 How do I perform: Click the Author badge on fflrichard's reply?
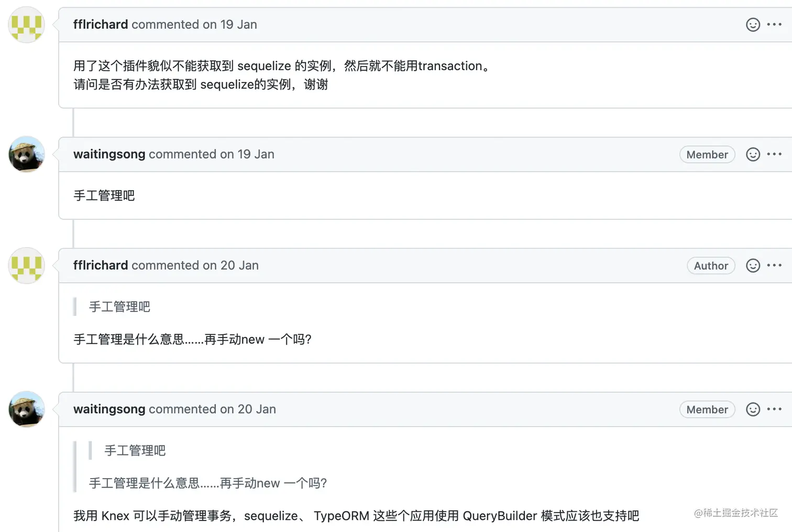click(x=711, y=265)
